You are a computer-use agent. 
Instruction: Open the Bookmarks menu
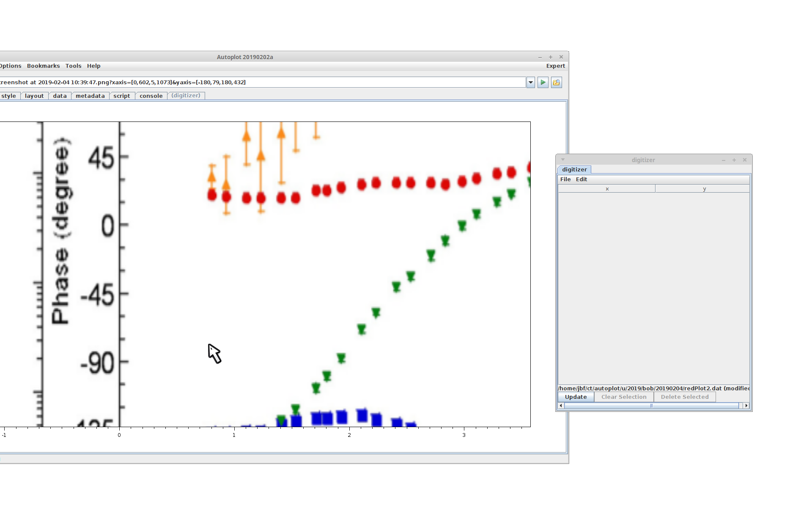pos(43,66)
